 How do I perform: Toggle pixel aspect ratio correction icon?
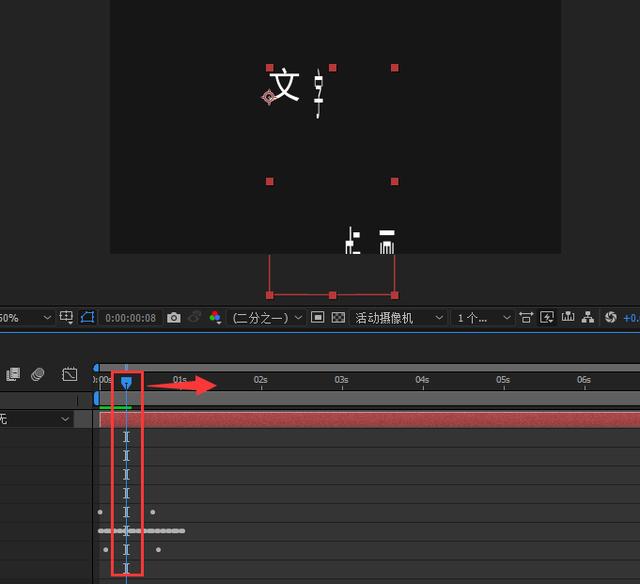tap(526, 317)
